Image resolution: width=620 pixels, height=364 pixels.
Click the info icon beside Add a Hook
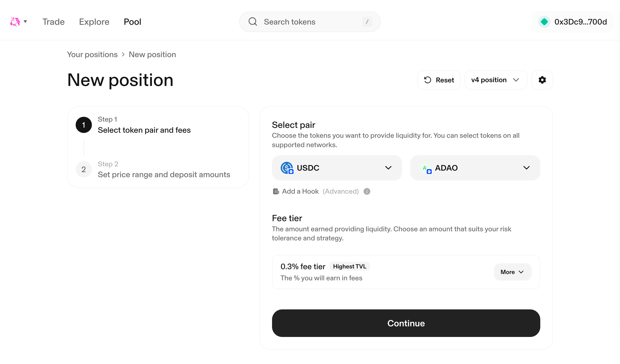point(367,191)
